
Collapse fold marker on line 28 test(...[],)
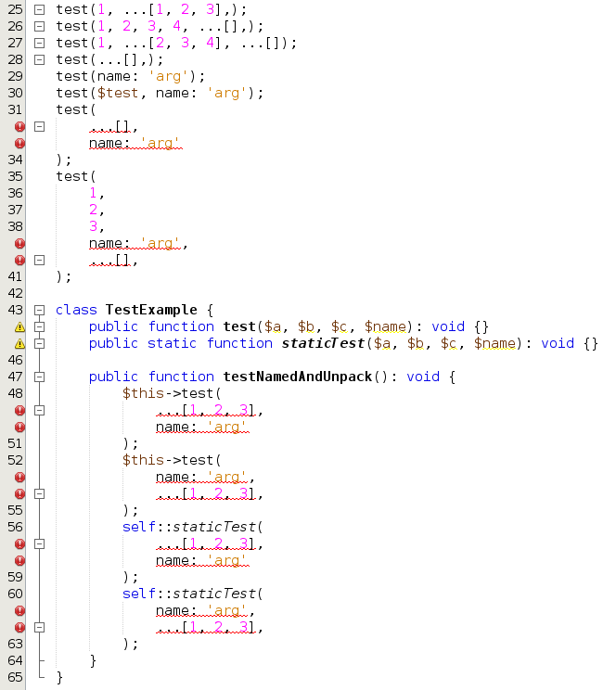point(40,60)
